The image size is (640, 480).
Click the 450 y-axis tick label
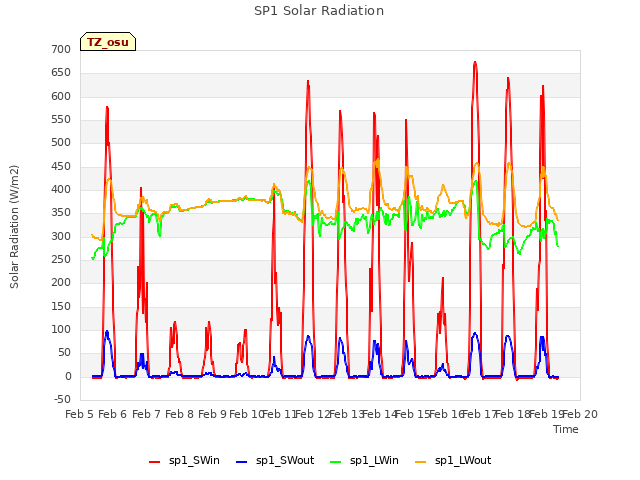pos(61,167)
